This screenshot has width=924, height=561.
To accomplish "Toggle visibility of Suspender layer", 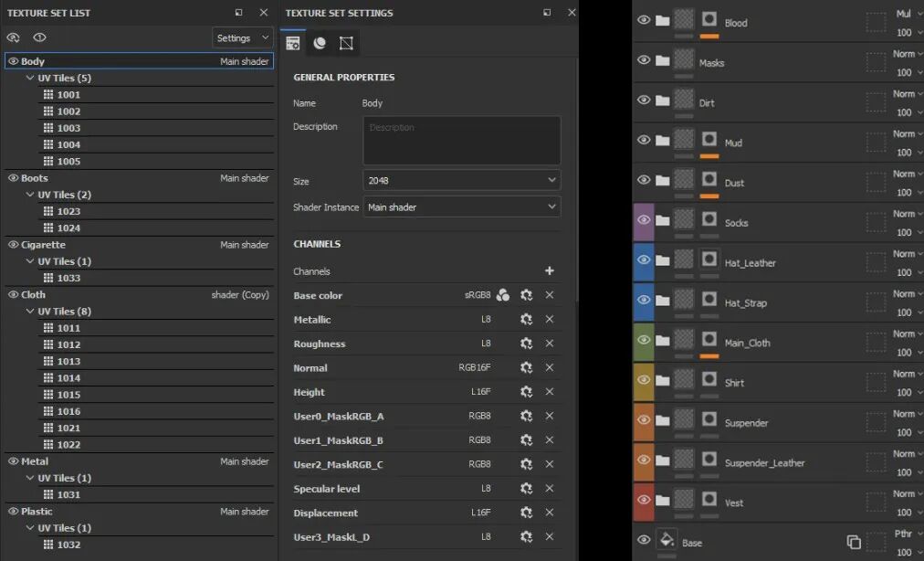I will (x=644, y=420).
